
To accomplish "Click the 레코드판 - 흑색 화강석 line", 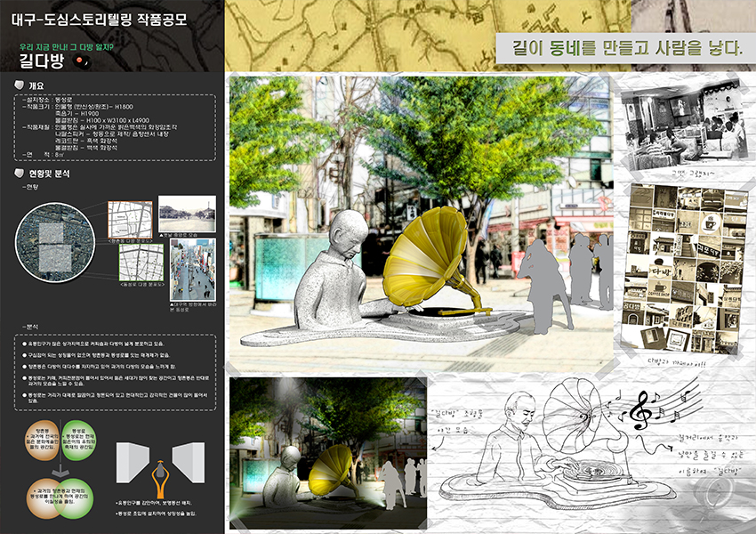I will coord(85,141).
